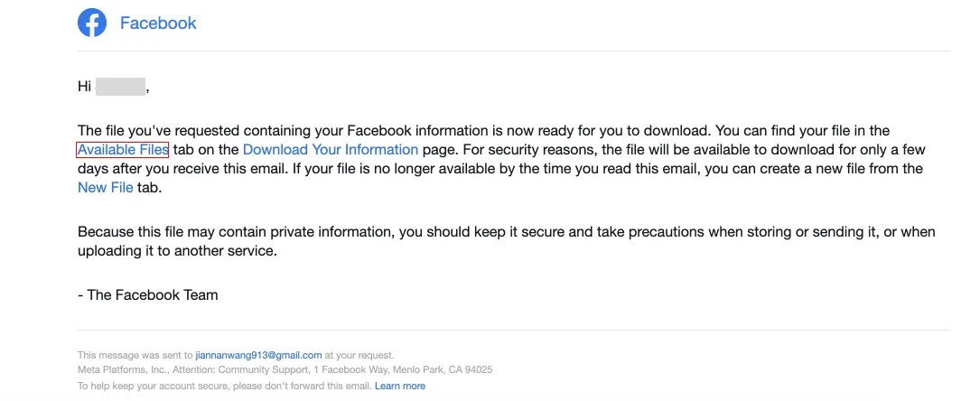Image resolution: width=980 pixels, height=401 pixels.
Task: Follow the Download Your Information link
Action: pos(330,150)
